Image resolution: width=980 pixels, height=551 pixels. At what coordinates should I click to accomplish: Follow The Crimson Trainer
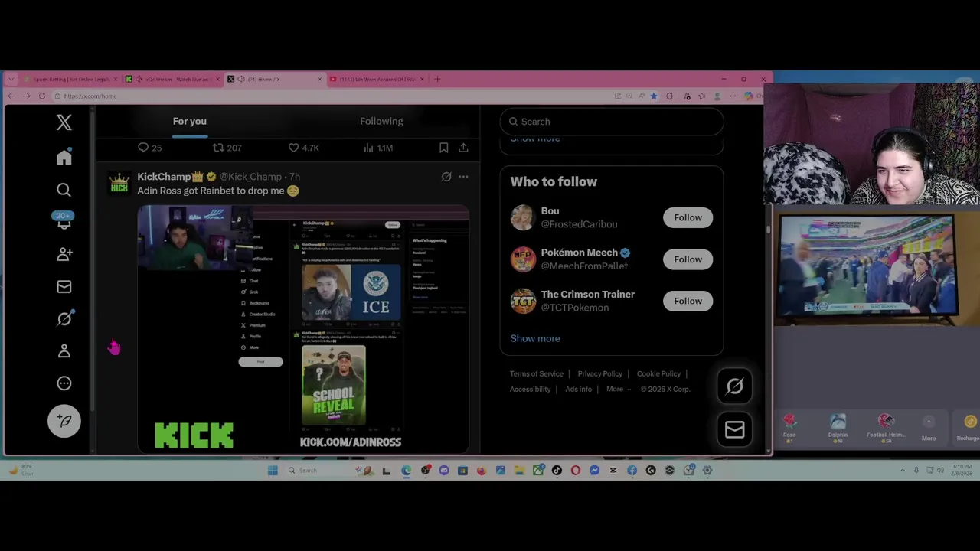pyautogui.click(x=688, y=301)
